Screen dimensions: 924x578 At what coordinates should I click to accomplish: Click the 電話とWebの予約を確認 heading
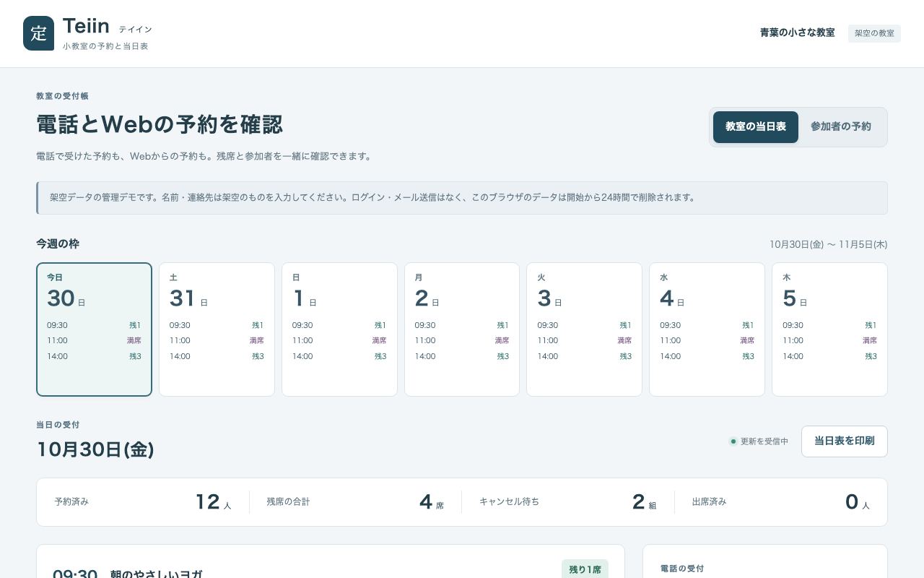[160, 124]
